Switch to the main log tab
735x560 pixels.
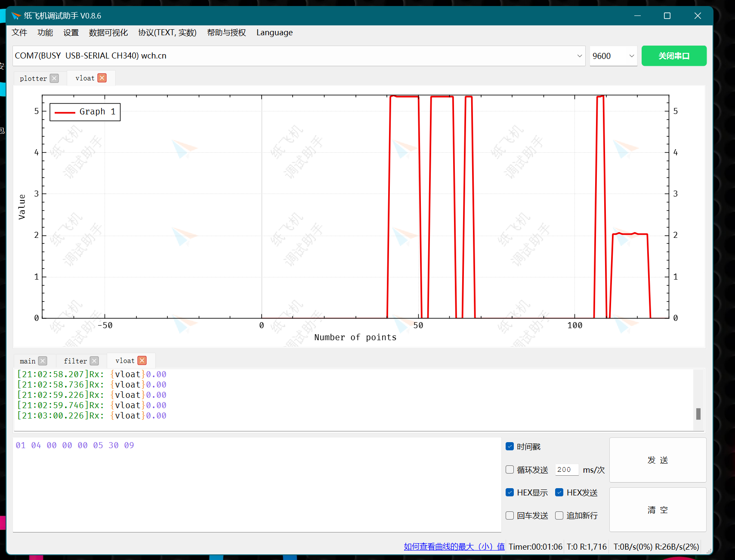point(28,361)
